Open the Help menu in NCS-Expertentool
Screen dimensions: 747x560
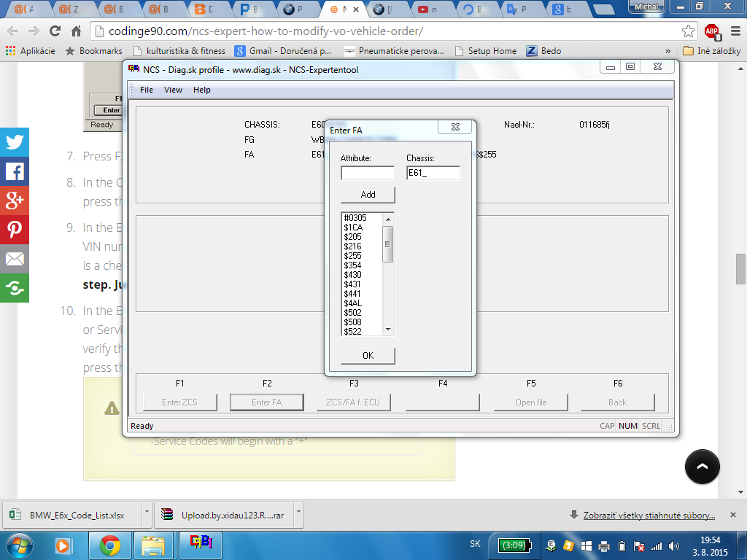[x=201, y=90]
